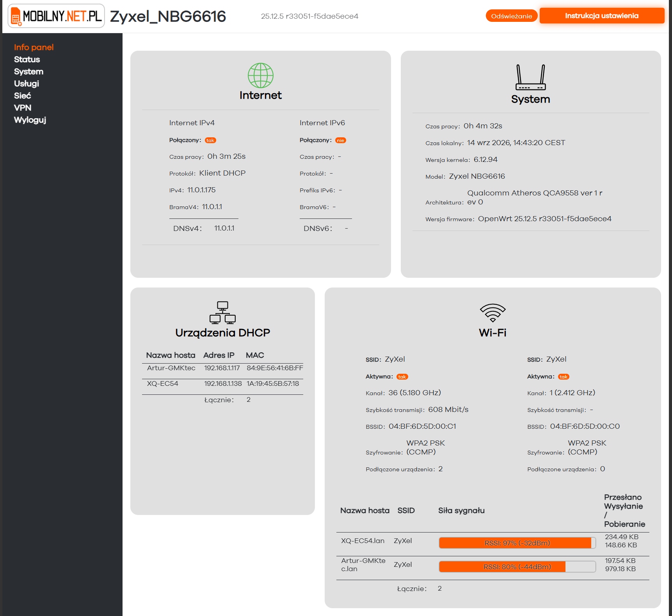This screenshot has height=616, width=672.
Task: Click channel 36 (5.180 GHz) value
Action: [x=414, y=393]
